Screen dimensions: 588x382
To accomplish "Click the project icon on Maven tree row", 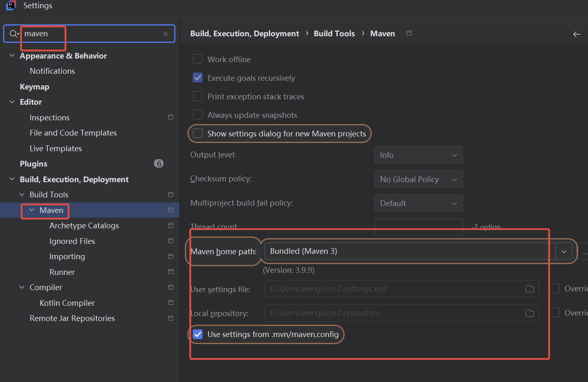I will (x=170, y=210).
